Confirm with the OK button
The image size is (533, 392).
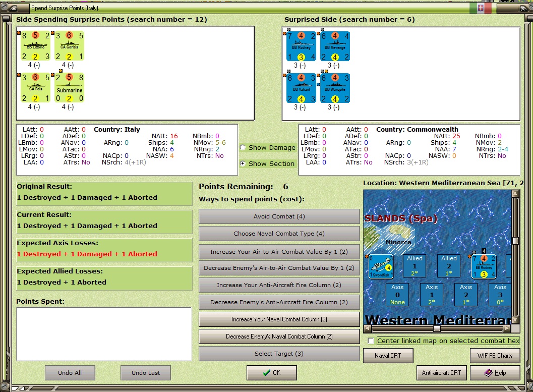click(272, 373)
